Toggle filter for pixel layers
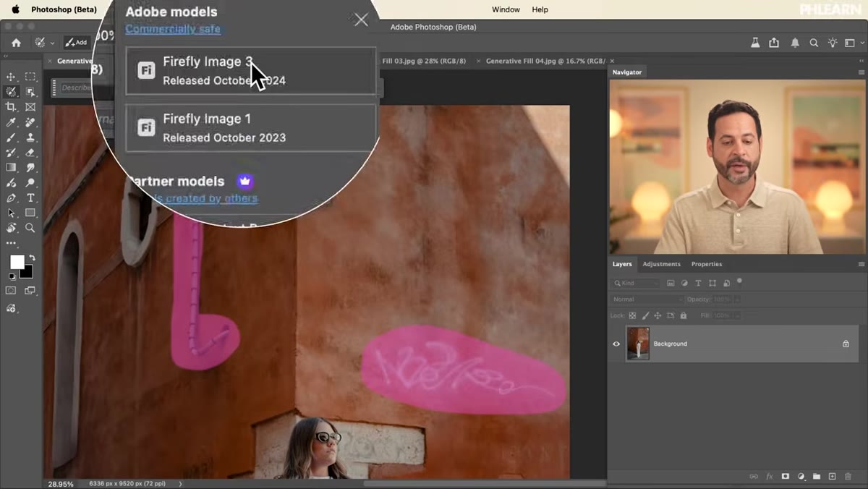Viewport: 868px width, 489px height. click(671, 283)
